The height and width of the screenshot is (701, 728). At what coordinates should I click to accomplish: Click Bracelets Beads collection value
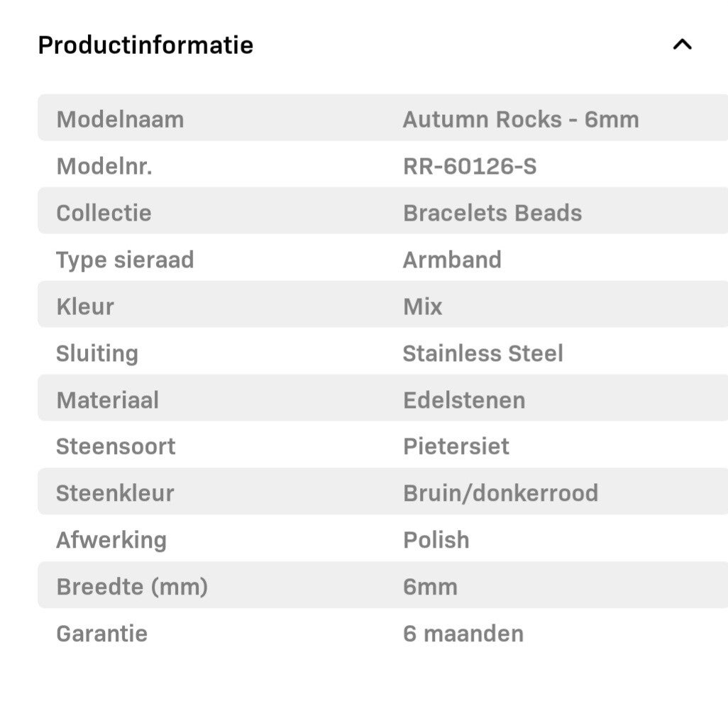click(x=492, y=213)
